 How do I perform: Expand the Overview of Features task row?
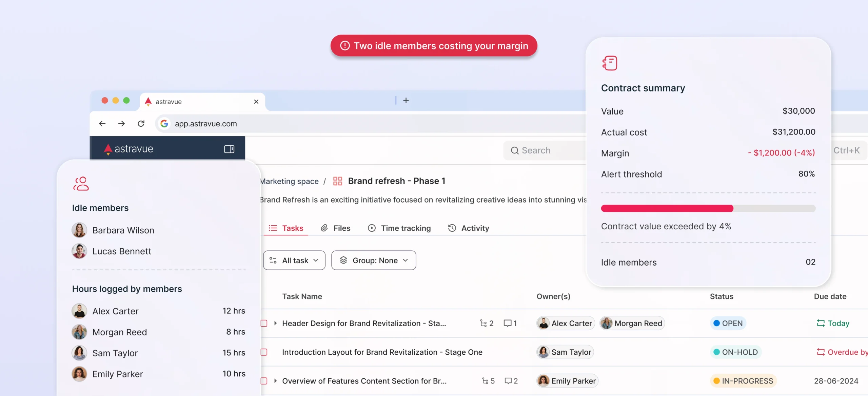tap(275, 381)
